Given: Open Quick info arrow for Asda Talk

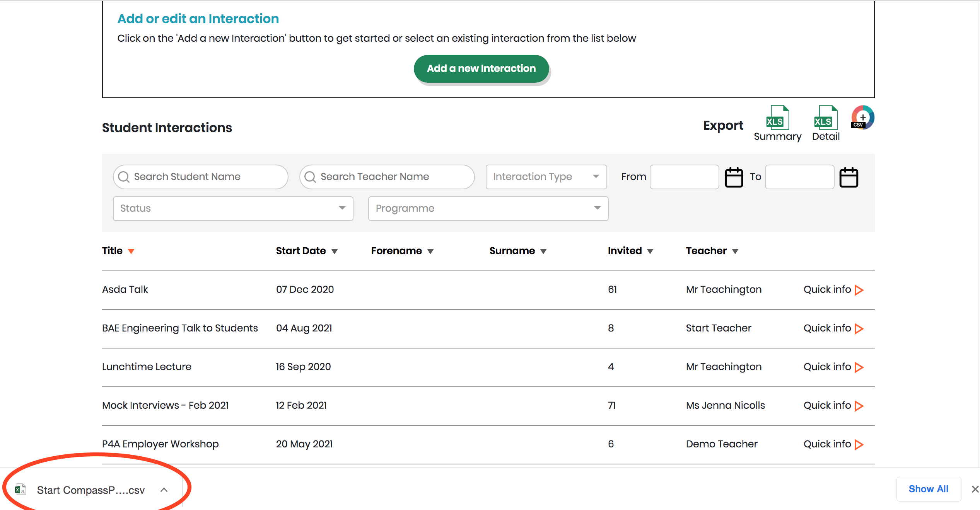Looking at the screenshot, I should 859,290.
